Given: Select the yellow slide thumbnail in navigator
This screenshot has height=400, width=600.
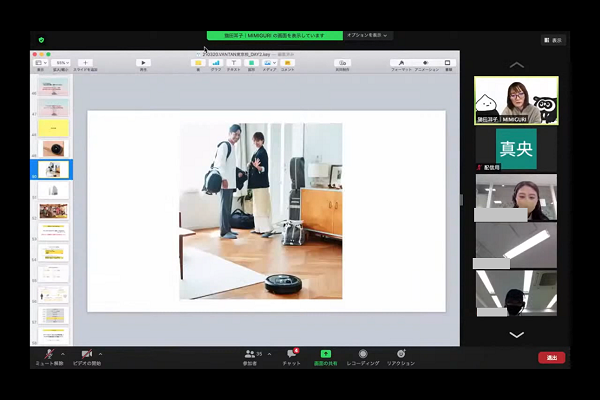Looking at the screenshot, I should [53, 128].
